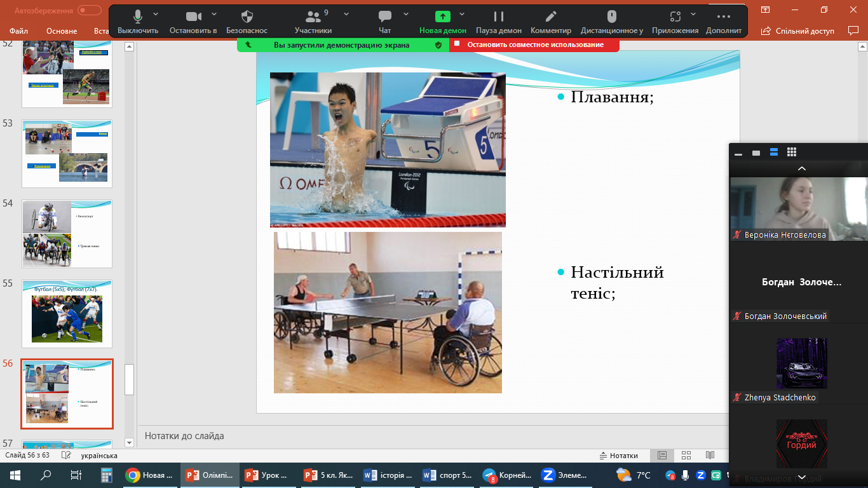This screenshot has height=488, width=868.
Task: Open the Безопасность shield menu
Action: pyautogui.click(x=247, y=22)
